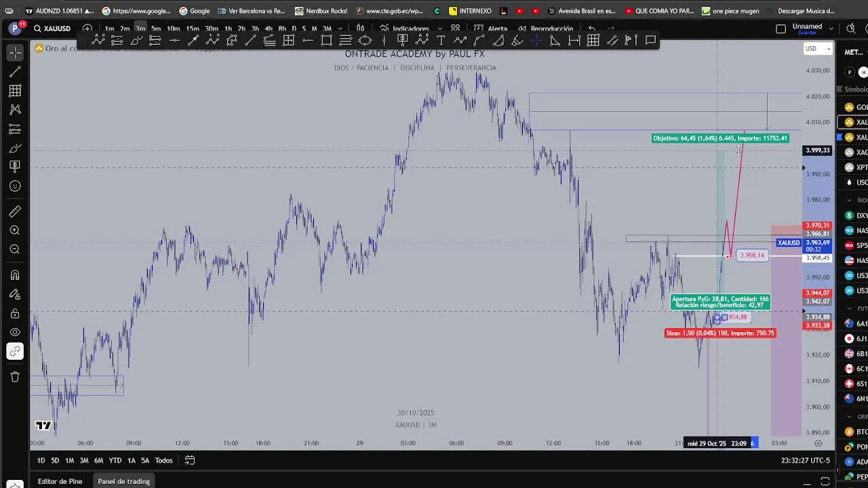Select the 6M date range
The width and height of the screenshot is (868, 488).
[x=98, y=461]
